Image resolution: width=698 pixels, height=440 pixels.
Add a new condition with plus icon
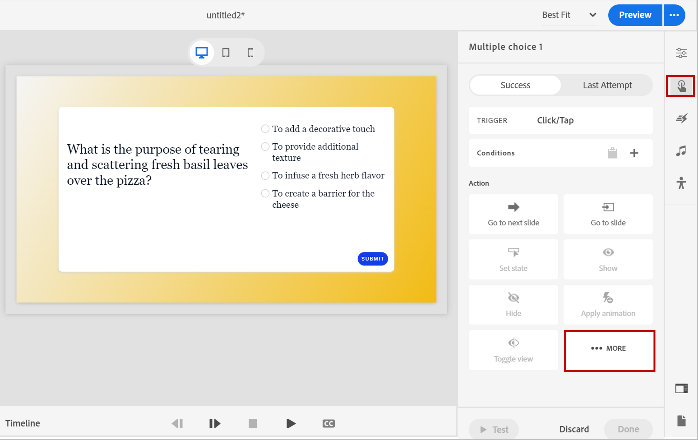pyautogui.click(x=634, y=153)
